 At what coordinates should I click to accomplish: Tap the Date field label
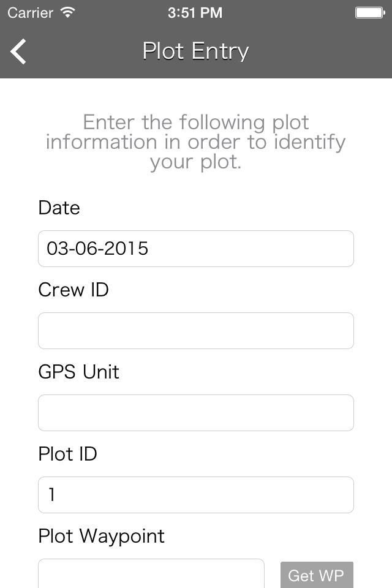coord(59,208)
